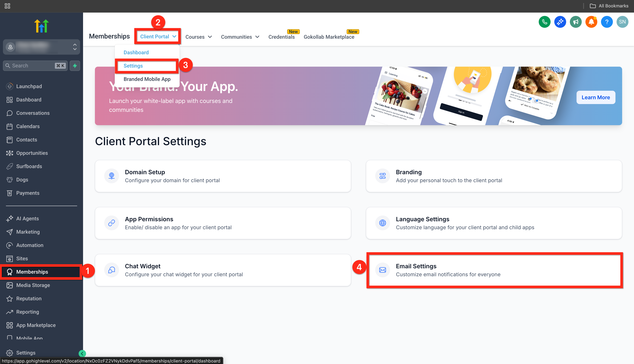The height and width of the screenshot is (364, 634).
Task: Click the Marketing paper plane icon
Action: (9, 232)
